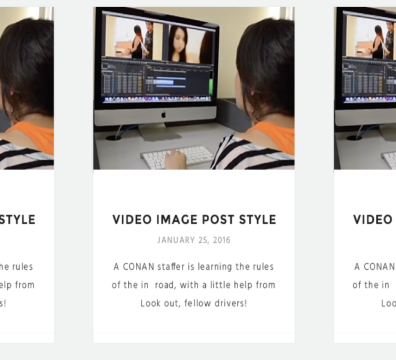The height and width of the screenshot is (360, 396).
Task: Click the cut-off "STYLE" title on left card
Action: tap(18, 220)
